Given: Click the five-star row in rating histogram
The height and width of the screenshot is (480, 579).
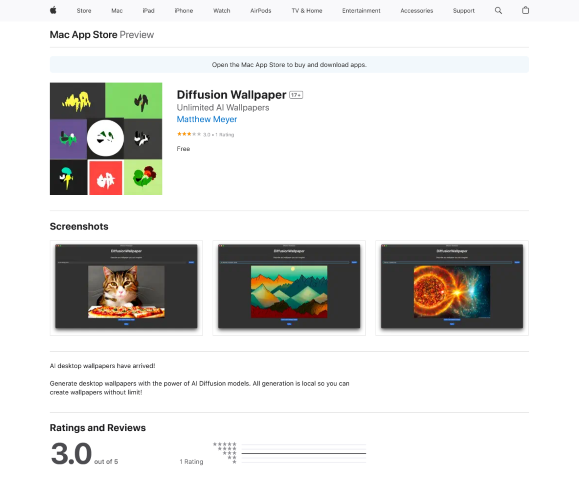Looking at the screenshot, I should [290, 444].
